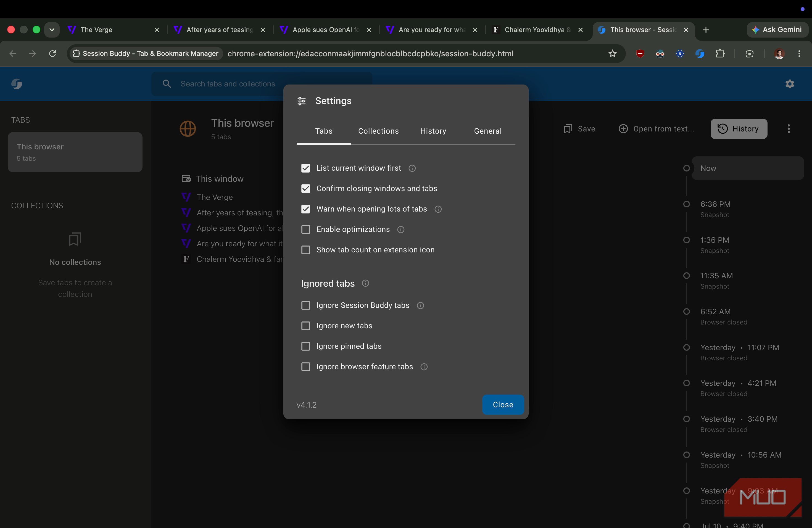This screenshot has width=812, height=528.
Task: Click the red shield uBlock extension icon
Action: pos(640,54)
